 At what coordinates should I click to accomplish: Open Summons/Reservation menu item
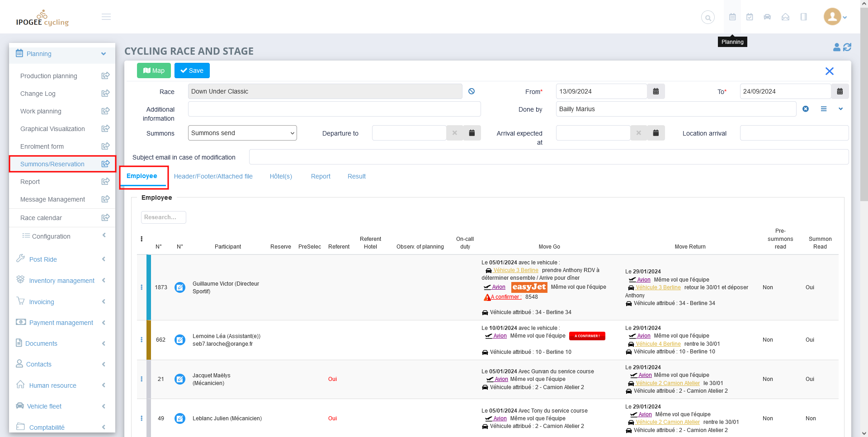tap(52, 164)
